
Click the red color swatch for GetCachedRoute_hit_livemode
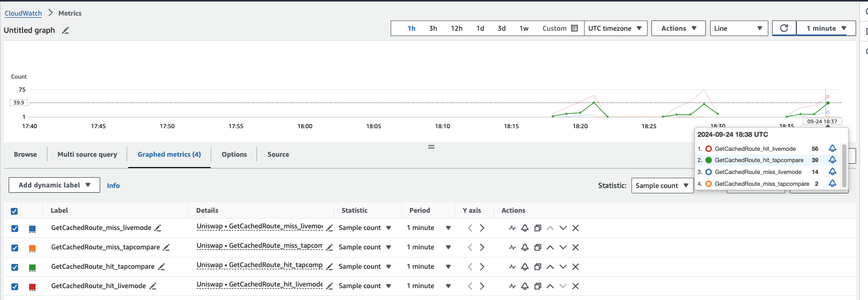pos(32,287)
